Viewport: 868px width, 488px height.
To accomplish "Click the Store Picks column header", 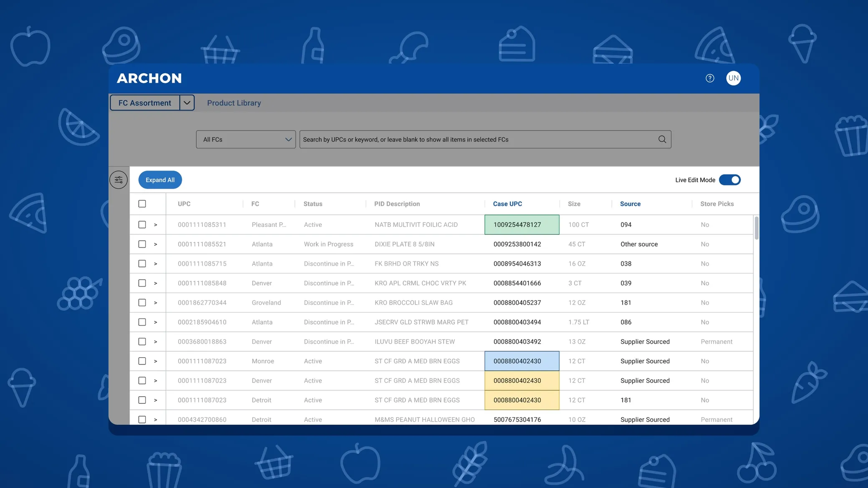I will click(x=717, y=204).
